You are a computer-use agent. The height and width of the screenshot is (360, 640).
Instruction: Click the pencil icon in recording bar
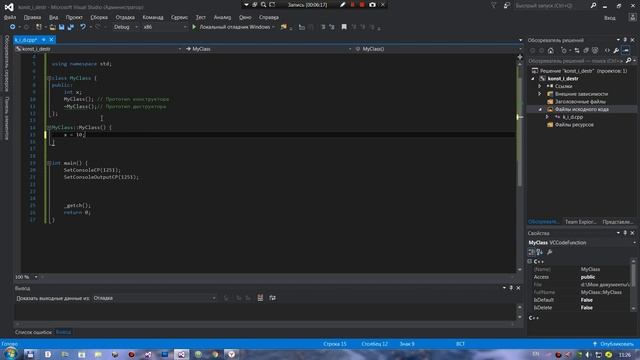point(342,5)
